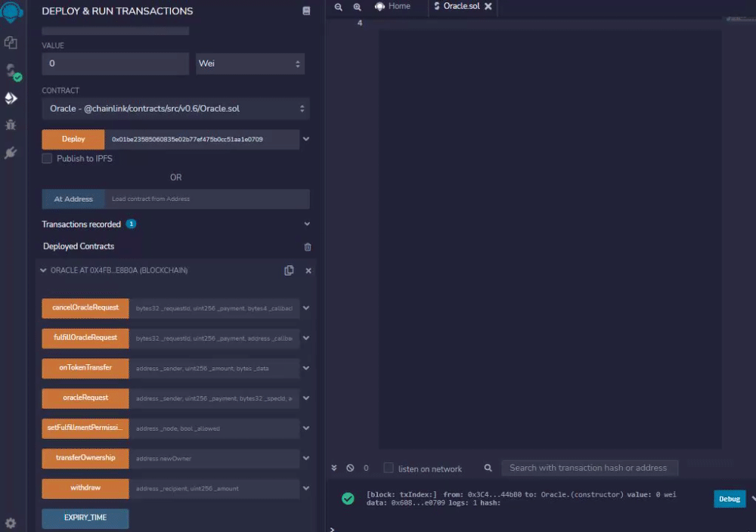The width and height of the screenshot is (756, 532).
Task: Click the setFulfillmentPermission button
Action: click(x=85, y=428)
